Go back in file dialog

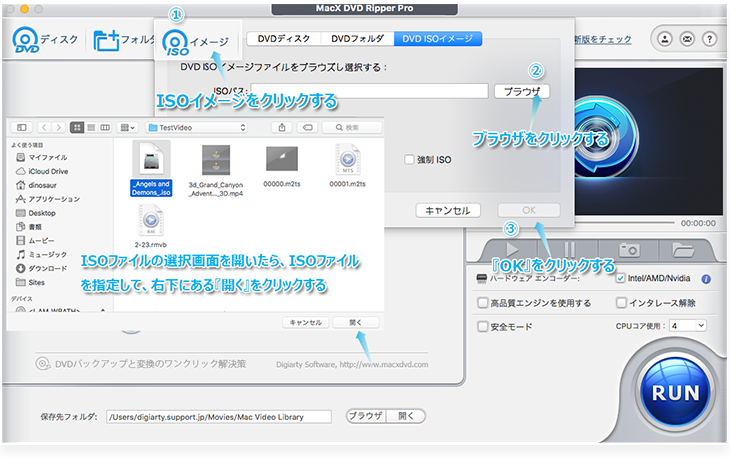(x=44, y=127)
